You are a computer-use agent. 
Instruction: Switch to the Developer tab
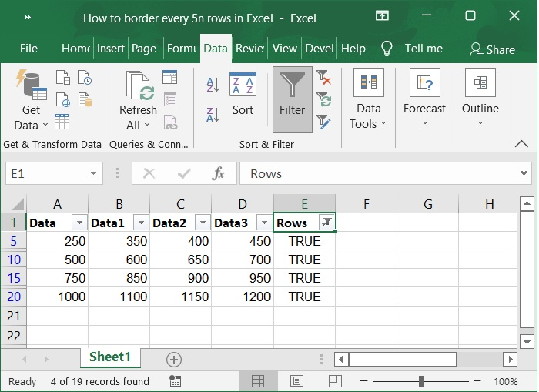(x=320, y=49)
